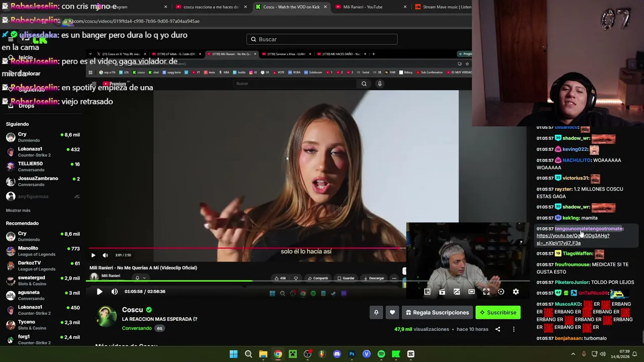This screenshot has width=644, height=362.
Task: Expand the list with Mostrar más
Action: (18, 211)
